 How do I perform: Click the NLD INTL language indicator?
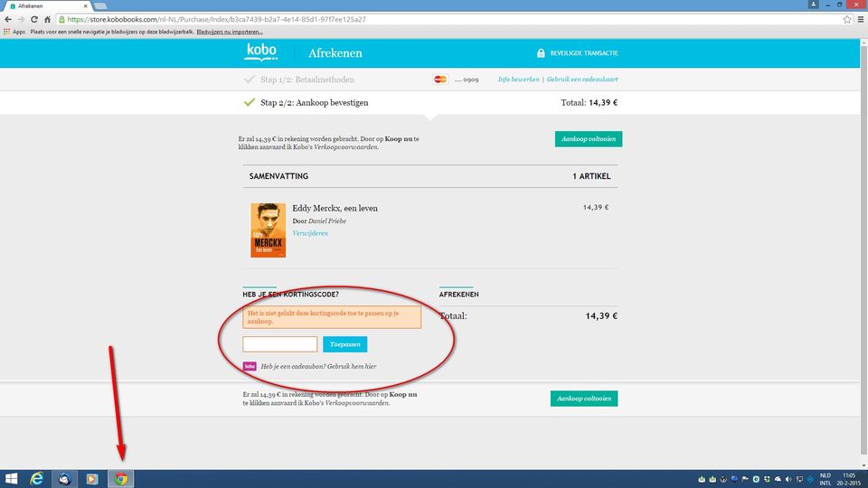pyautogui.click(x=825, y=479)
